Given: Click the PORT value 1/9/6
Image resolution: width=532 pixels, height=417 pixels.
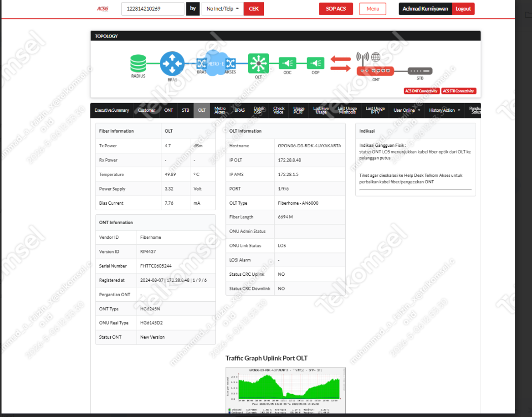Looking at the screenshot, I should click(x=283, y=188).
